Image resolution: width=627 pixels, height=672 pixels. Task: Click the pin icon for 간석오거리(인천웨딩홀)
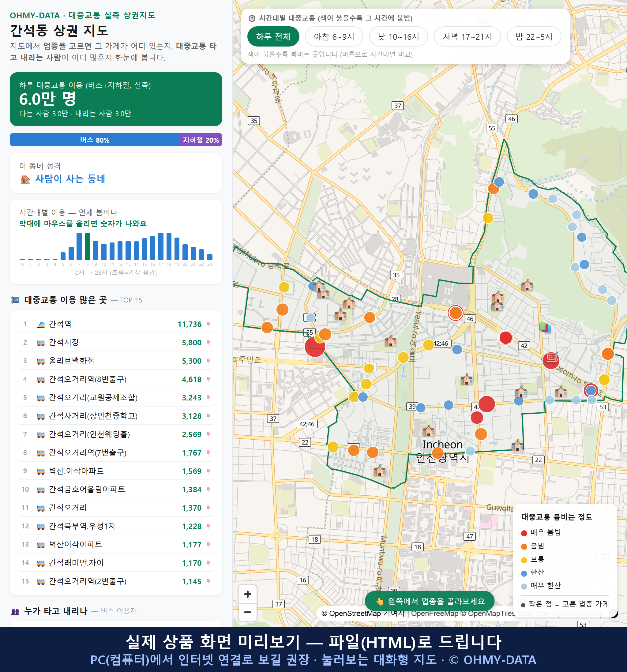[x=208, y=434]
